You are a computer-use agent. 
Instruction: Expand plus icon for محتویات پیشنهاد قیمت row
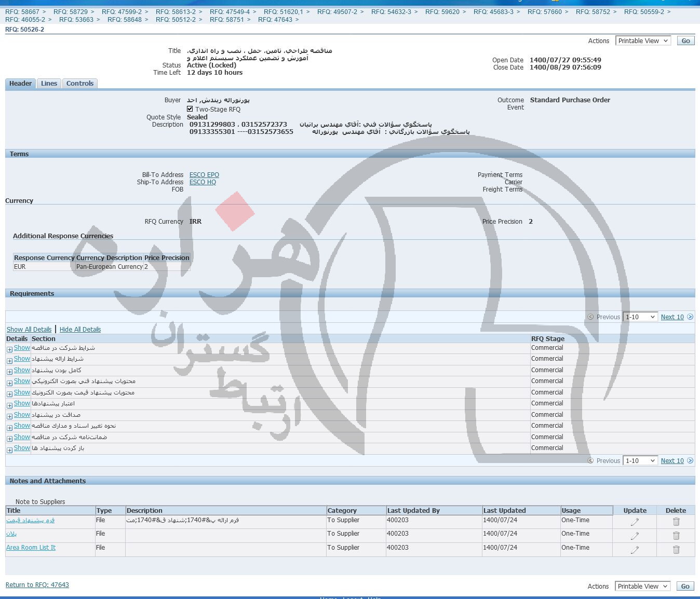(x=9, y=394)
